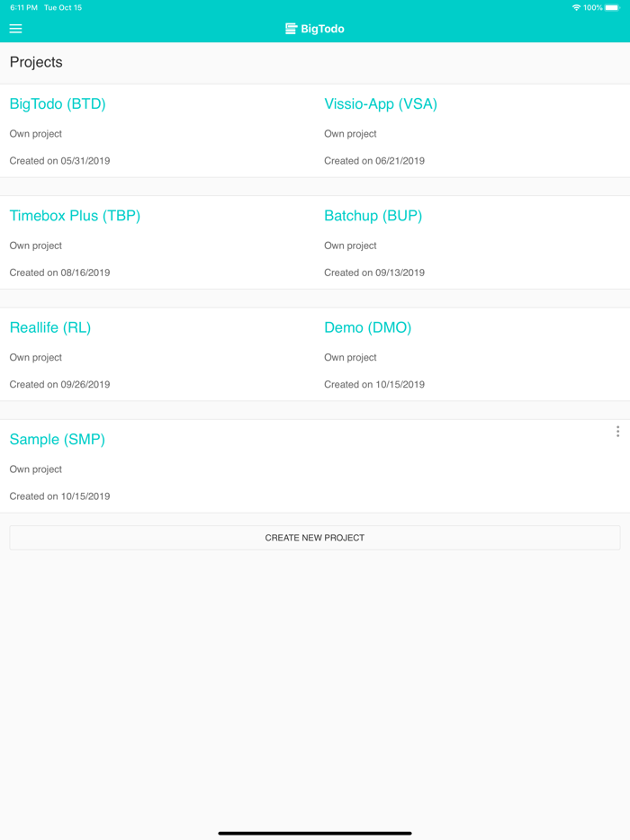The image size is (630, 840).
Task: Tap the BigTodo logo icon
Action: click(291, 29)
